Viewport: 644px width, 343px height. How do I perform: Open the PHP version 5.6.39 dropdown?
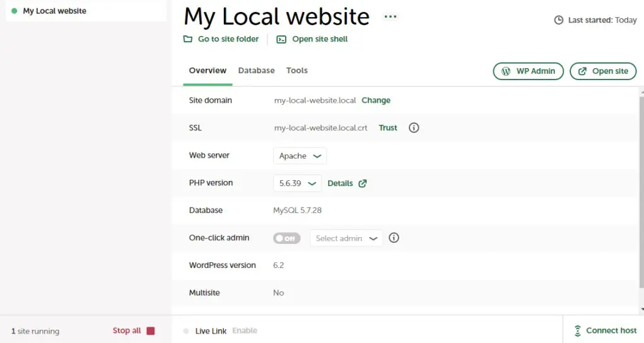point(297,183)
